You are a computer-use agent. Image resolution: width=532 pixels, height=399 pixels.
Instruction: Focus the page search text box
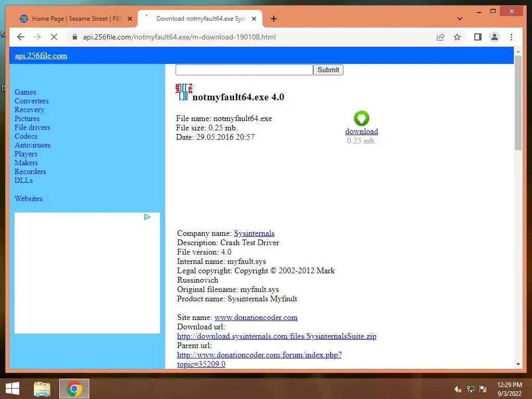coord(244,70)
